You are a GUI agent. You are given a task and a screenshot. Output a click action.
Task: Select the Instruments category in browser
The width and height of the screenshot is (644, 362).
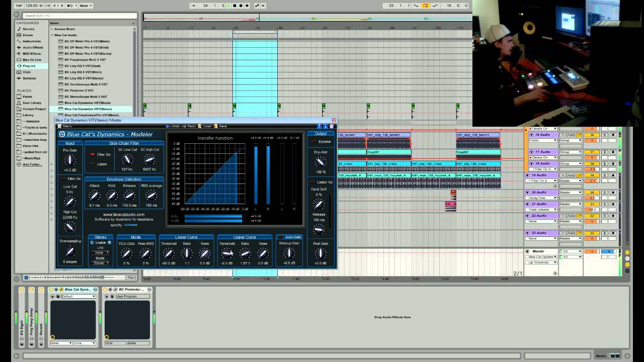point(32,41)
